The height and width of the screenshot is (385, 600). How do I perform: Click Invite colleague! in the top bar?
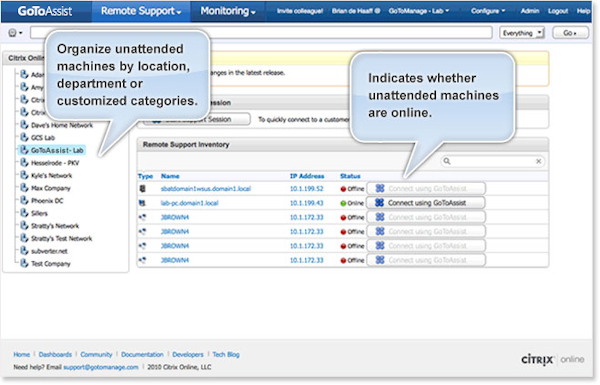click(300, 11)
